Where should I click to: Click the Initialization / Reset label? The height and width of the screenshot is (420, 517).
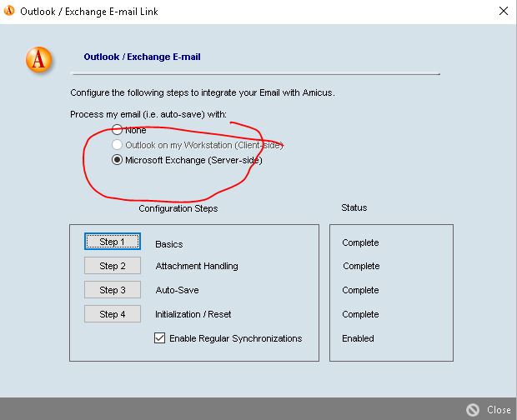(x=193, y=314)
